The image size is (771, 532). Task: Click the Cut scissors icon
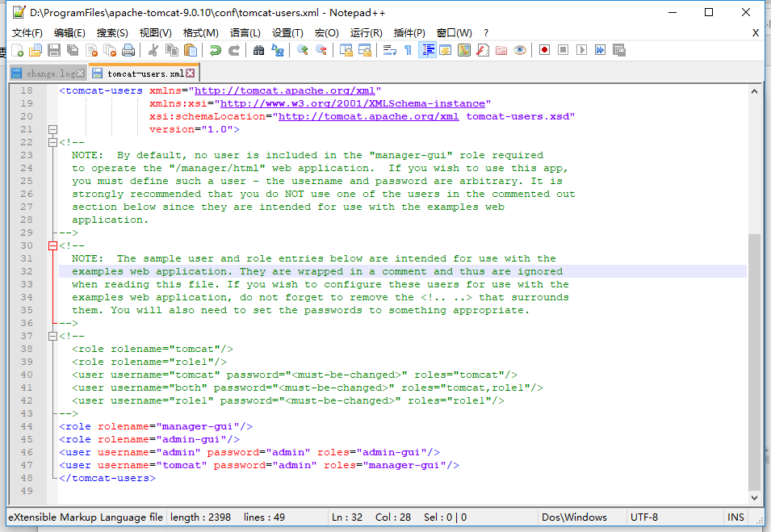(x=153, y=50)
